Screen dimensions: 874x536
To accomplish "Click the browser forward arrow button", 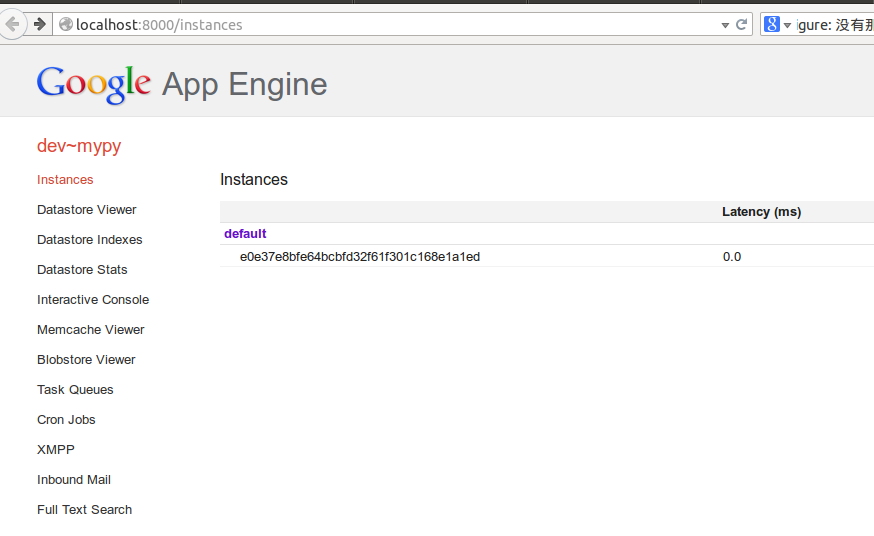I will click(x=40, y=25).
